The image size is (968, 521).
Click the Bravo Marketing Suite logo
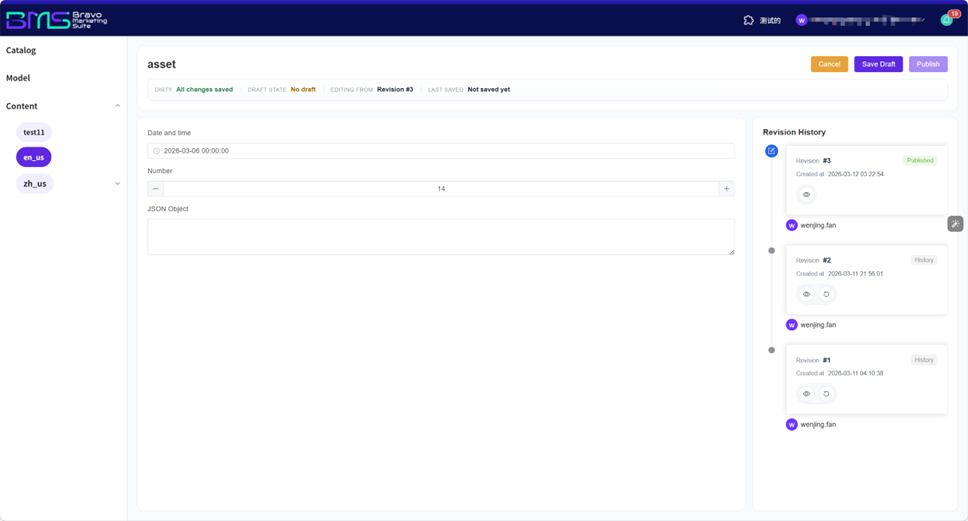tap(57, 20)
